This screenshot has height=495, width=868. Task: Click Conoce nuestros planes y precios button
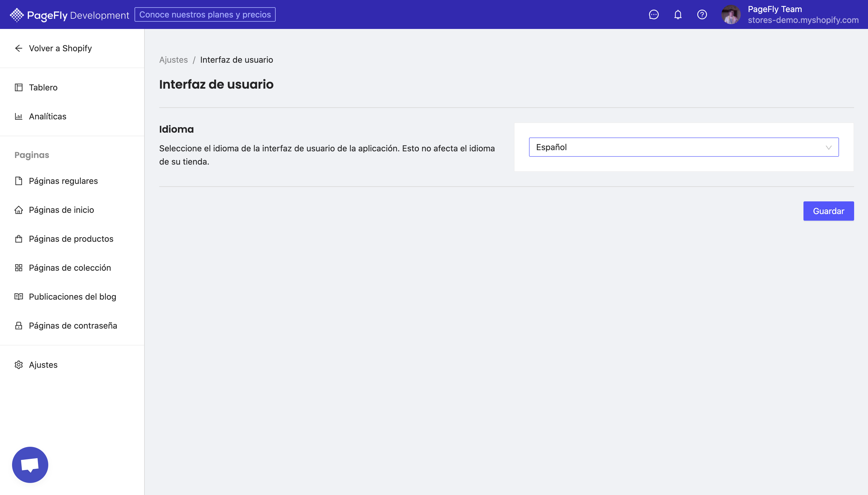pos(205,14)
